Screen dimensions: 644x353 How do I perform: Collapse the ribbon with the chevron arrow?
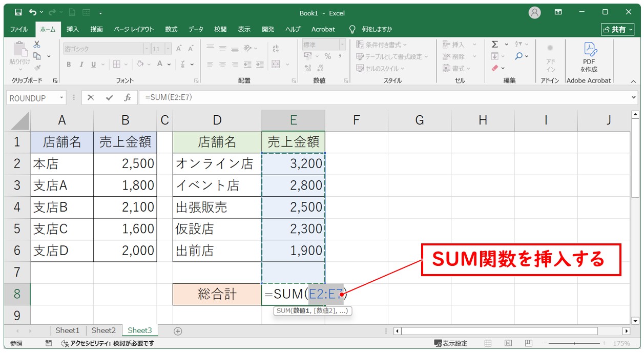click(x=633, y=81)
